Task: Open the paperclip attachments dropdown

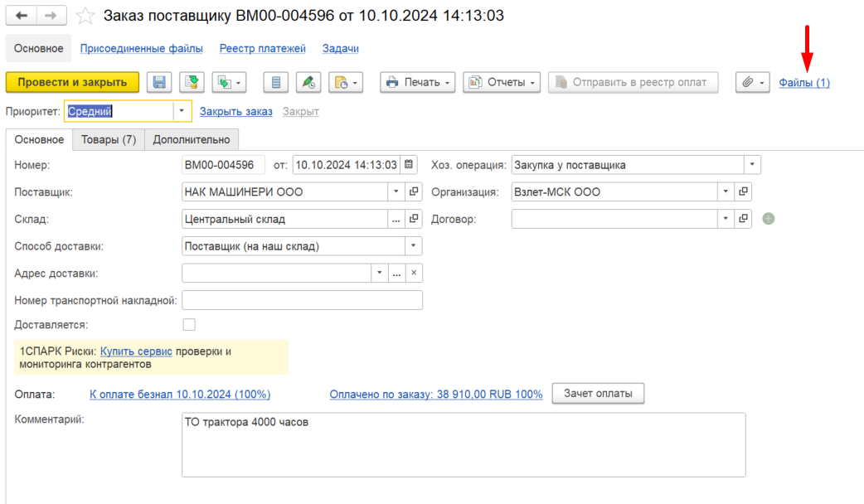Action: point(753,82)
